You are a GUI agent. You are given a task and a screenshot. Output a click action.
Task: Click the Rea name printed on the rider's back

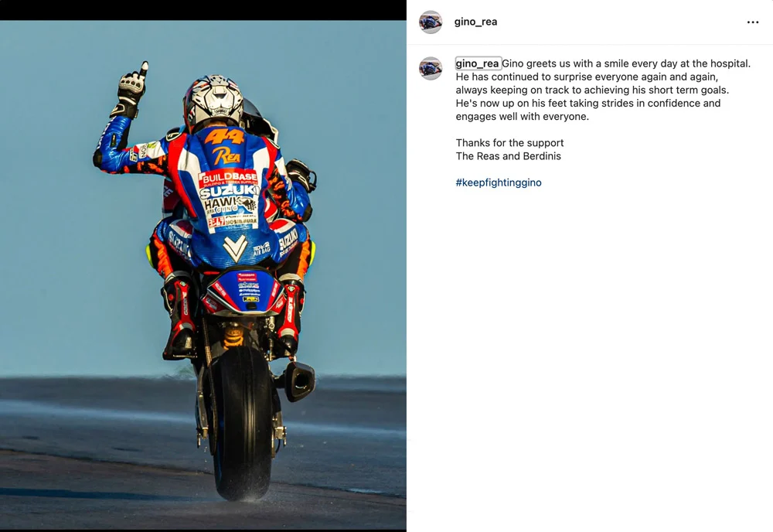pyautogui.click(x=226, y=156)
